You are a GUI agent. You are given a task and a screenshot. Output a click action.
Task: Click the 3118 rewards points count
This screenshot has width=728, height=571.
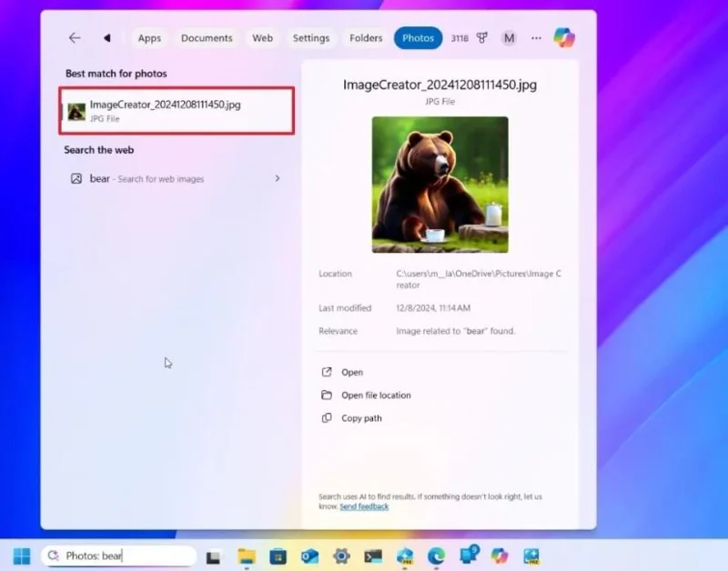[x=460, y=38]
